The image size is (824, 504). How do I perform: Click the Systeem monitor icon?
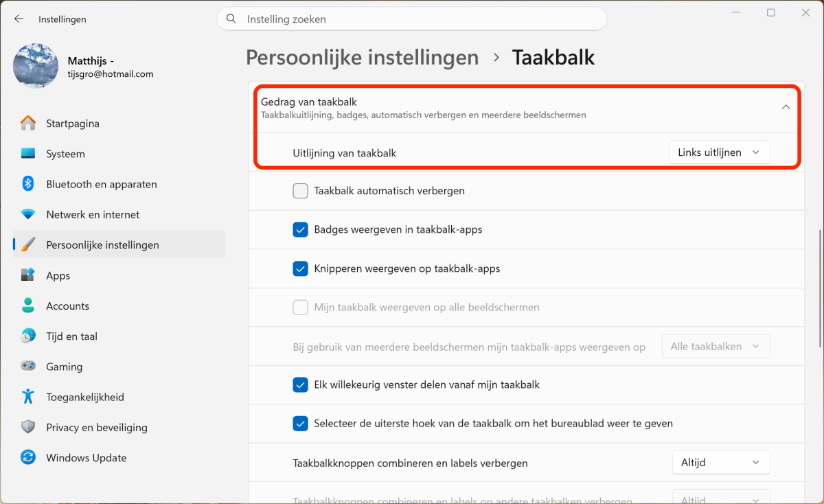point(28,154)
